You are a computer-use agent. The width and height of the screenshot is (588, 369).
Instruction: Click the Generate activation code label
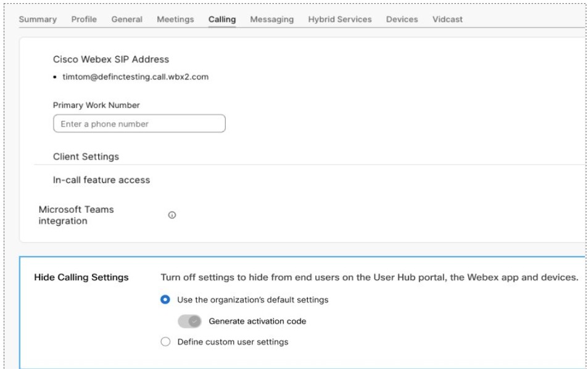(x=257, y=321)
